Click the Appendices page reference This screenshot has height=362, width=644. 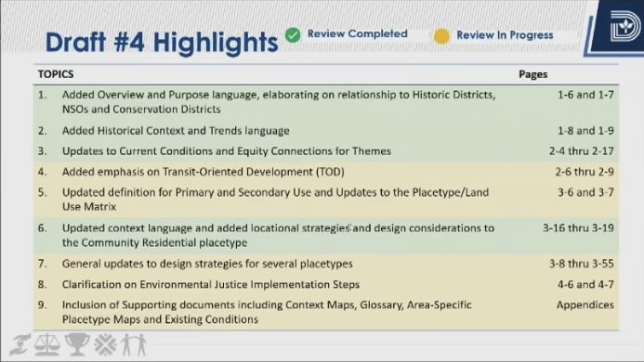585,305
